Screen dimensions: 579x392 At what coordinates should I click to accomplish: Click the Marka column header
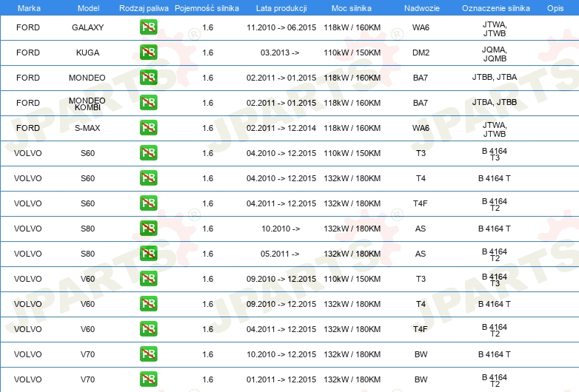click(28, 7)
